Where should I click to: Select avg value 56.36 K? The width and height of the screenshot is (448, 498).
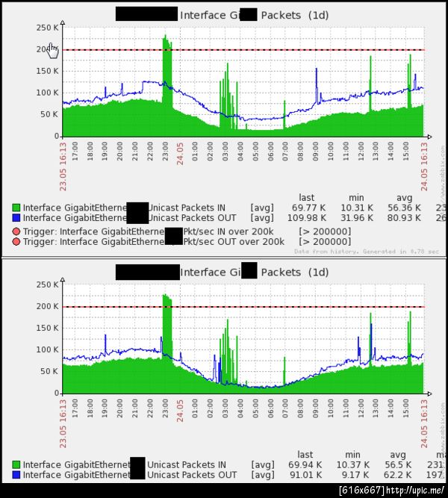click(x=404, y=208)
